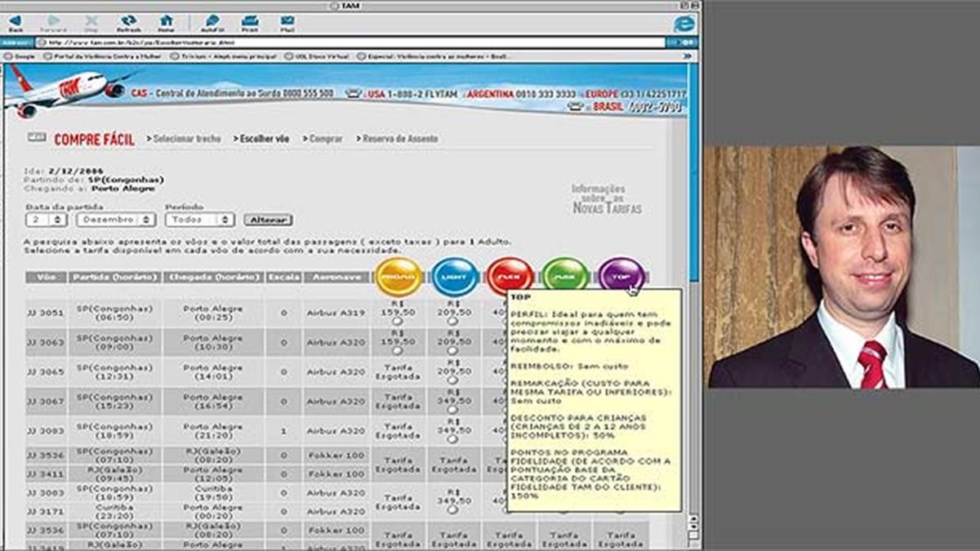Screen dimensions: 980x551
Task: Select PROMO fare R$ 159,50 for JJ 3051
Action: click(398, 322)
